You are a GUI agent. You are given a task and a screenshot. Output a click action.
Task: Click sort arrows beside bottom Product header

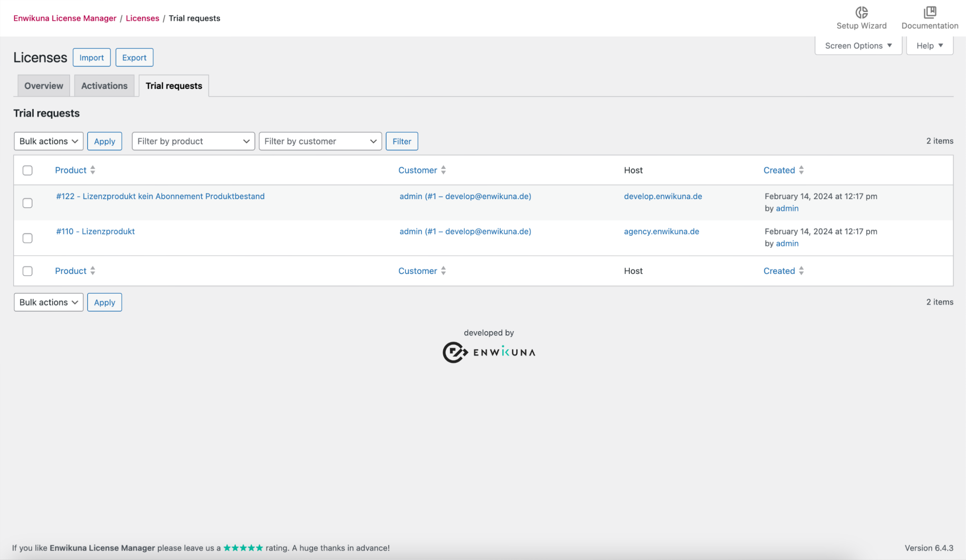coord(92,271)
